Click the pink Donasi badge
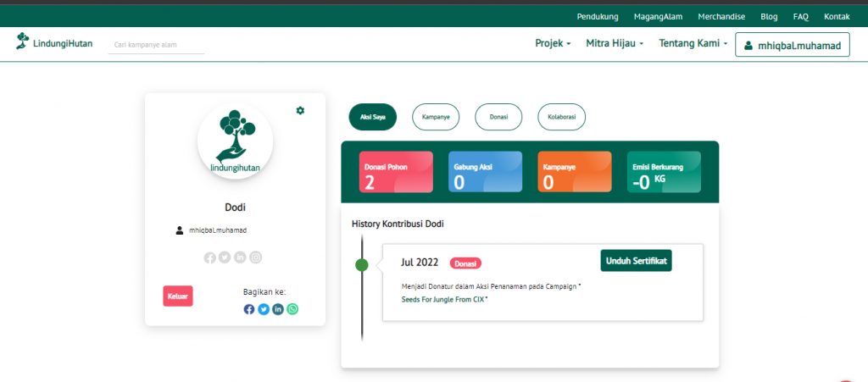868x382 pixels. [x=465, y=263]
